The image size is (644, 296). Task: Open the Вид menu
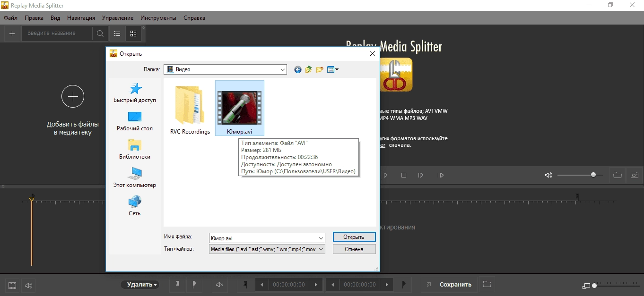click(x=55, y=18)
